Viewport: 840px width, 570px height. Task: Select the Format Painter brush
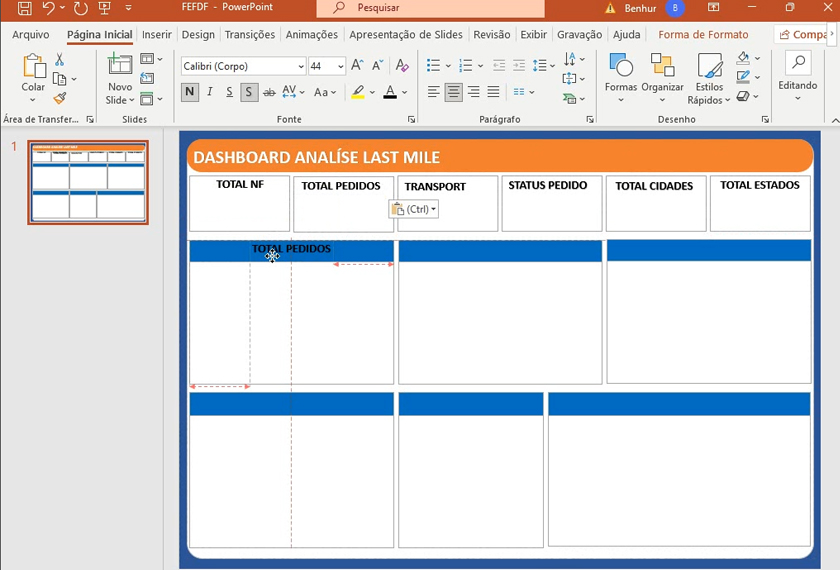[x=59, y=98]
